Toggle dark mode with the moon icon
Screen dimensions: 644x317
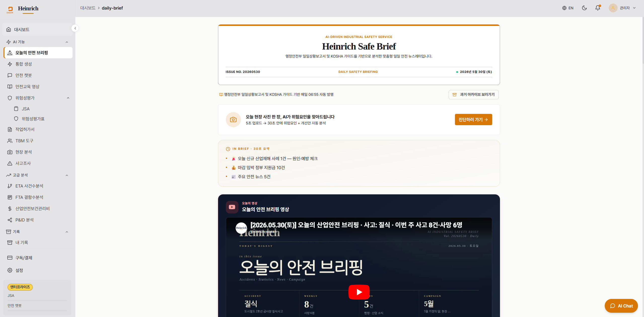[x=584, y=8]
